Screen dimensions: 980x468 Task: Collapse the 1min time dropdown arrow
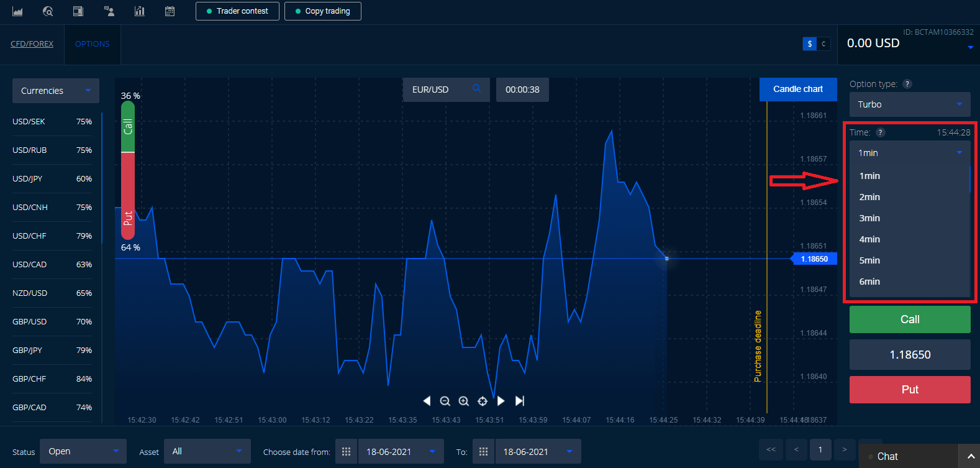(x=960, y=153)
